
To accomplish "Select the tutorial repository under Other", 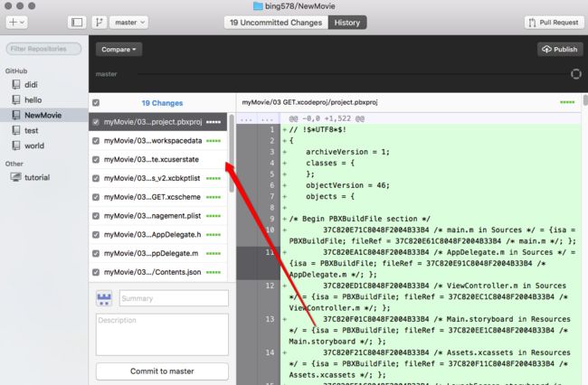I will tap(44, 177).
